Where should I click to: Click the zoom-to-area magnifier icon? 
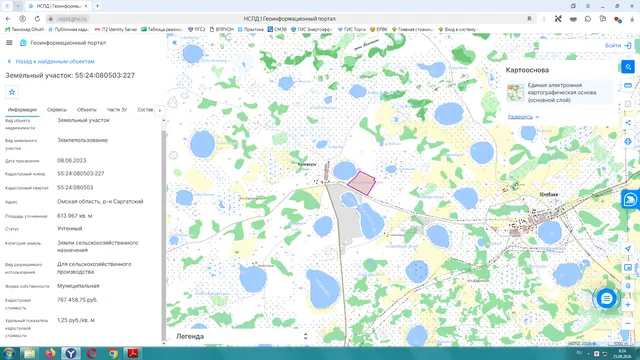tap(628, 286)
